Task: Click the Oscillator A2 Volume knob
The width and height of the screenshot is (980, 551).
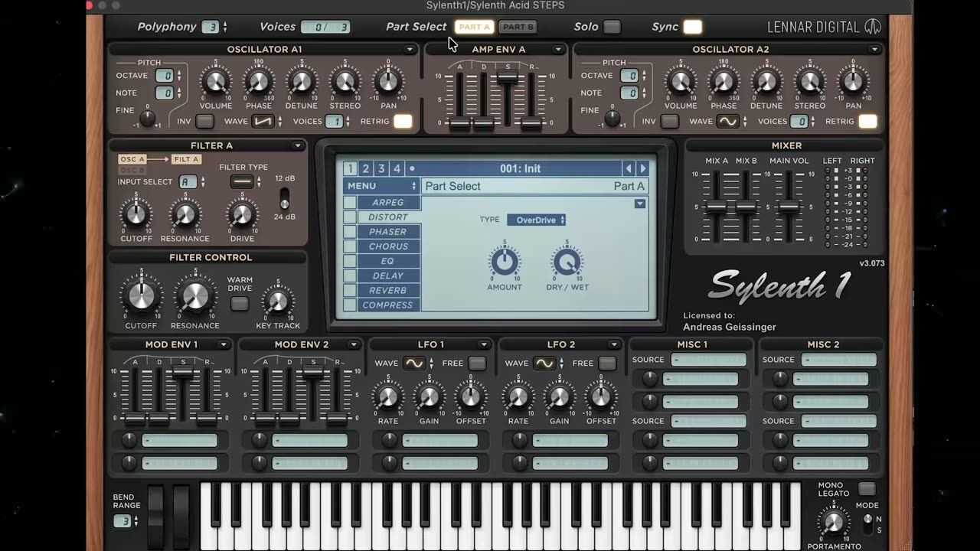Action: (x=681, y=82)
